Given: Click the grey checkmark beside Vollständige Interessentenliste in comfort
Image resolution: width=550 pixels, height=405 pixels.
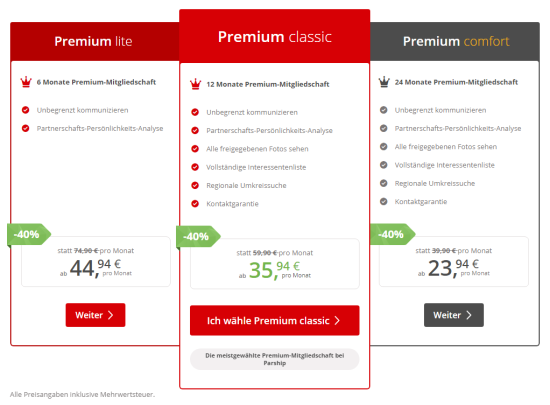Looking at the screenshot, I should 384,165.
